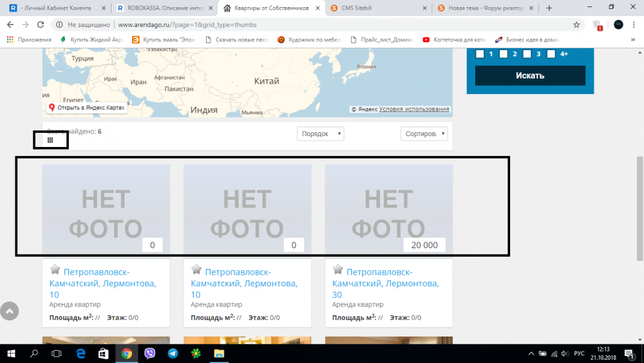Screen dimensions: 644x363
Task: Check the 2 rooms checkbox
Action: [x=504, y=54]
